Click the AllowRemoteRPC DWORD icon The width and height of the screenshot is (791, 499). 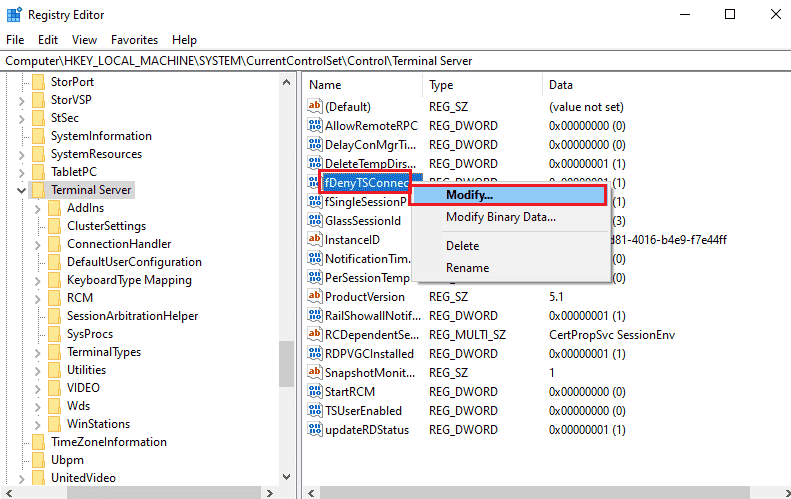coord(315,125)
